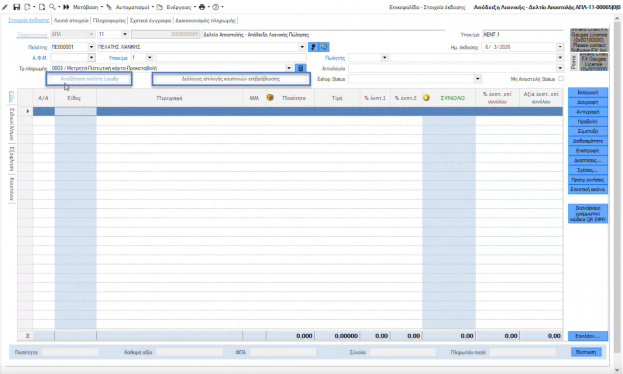This screenshot has height=374, width=623.
Task: Click the Ενέργειες folder icon
Action: 160,7
